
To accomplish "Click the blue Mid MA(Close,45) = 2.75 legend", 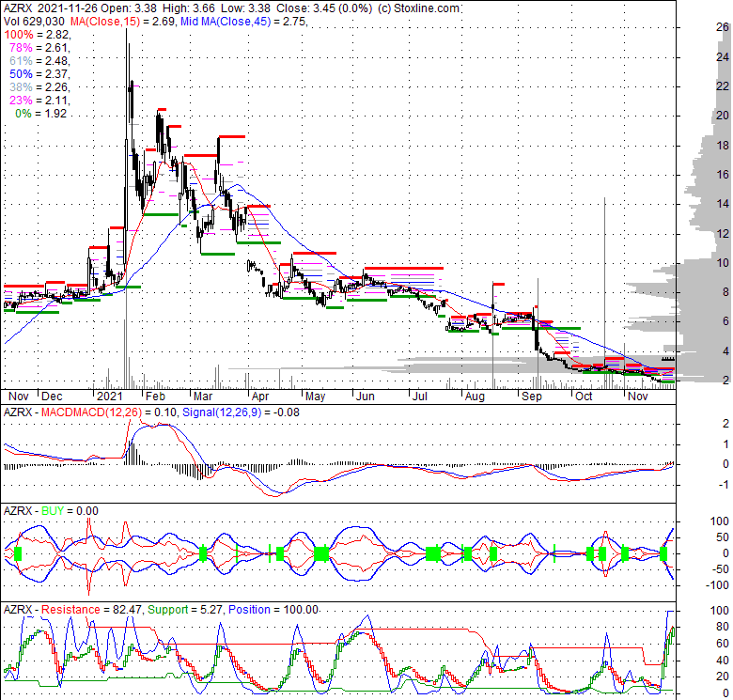I will [244, 22].
